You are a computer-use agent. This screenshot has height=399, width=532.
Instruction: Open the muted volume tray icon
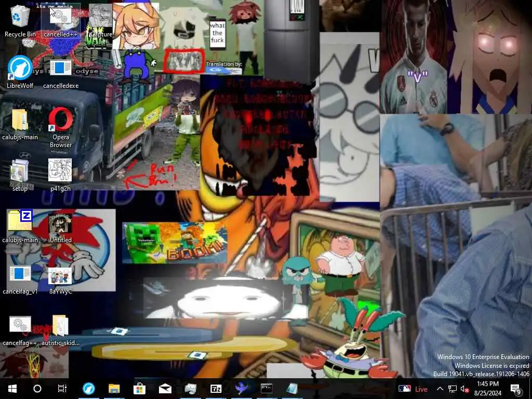465,389
